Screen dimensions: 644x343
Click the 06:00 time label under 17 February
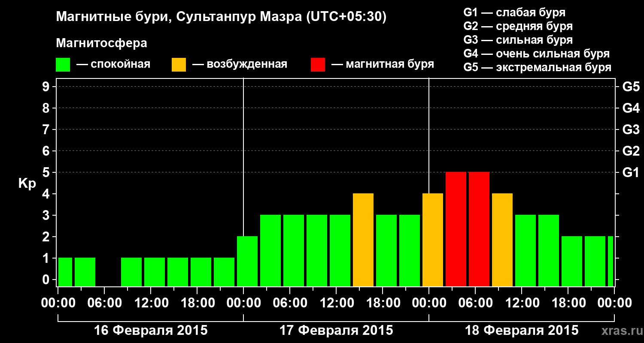pos(290,303)
